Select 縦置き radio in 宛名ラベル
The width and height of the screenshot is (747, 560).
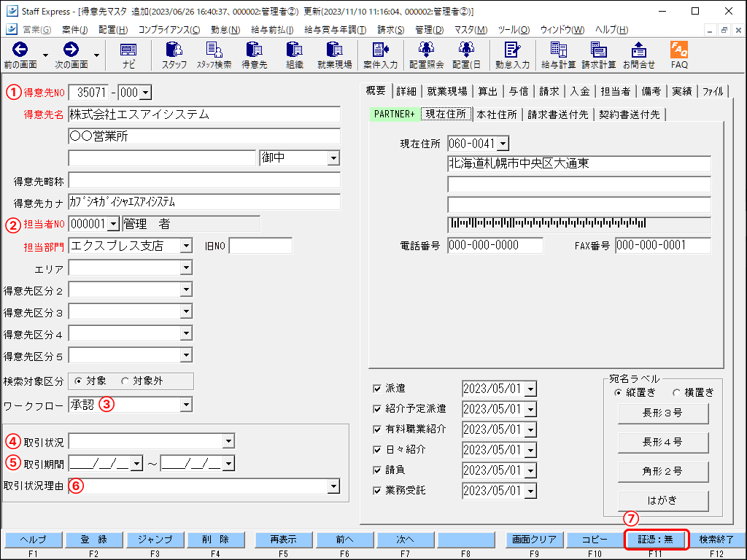618,393
